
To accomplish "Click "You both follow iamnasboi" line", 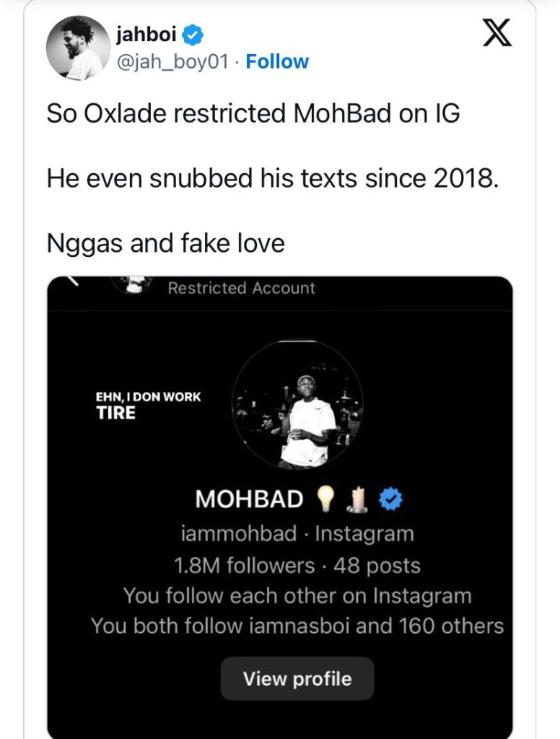I will pos(297,625).
